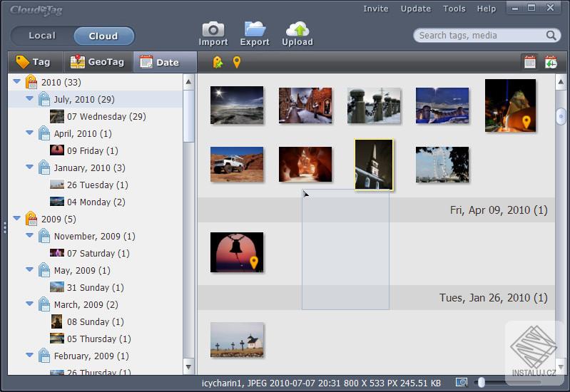Image resolution: width=570 pixels, height=392 pixels.
Task: Collapse the March, 2009 node
Action: (x=30, y=304)
